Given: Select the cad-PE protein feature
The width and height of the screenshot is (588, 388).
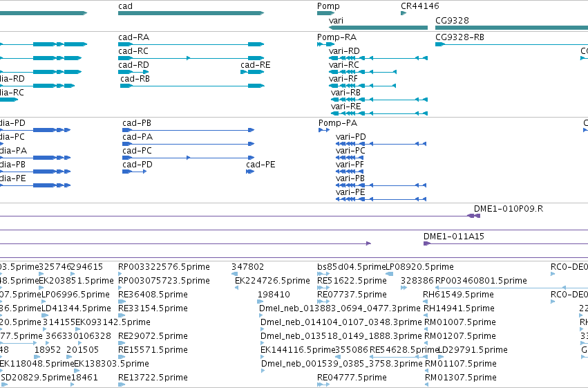Looking at the screenshot, I should (250, 172).
